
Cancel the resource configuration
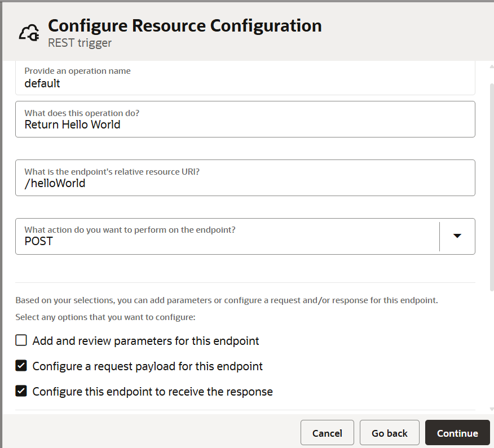click(x=327, y=433)
